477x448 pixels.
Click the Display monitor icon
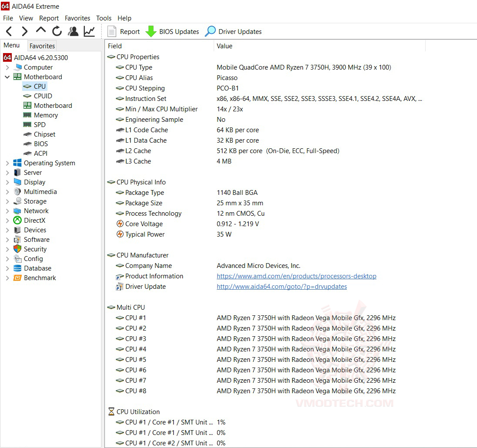[x=17, y=182]
